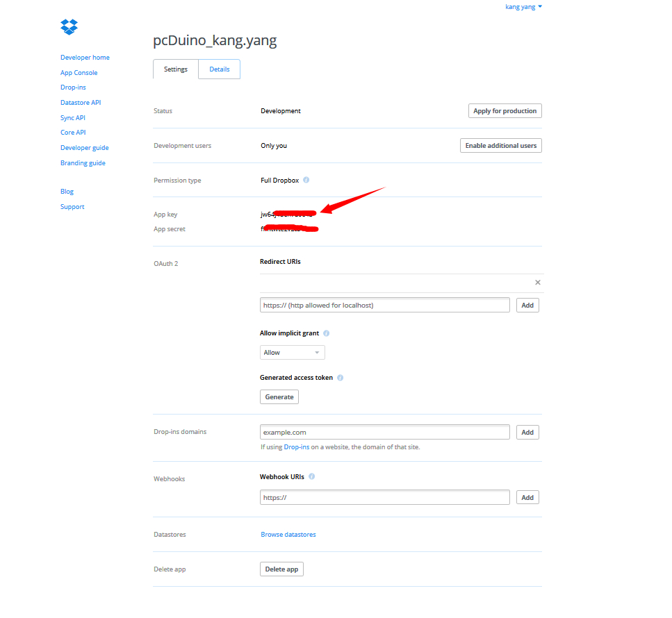The width and height of the screenshot is (672, 618).
Task: Click the App secret label
Action: pyautogui.click(x=170, y=229)
